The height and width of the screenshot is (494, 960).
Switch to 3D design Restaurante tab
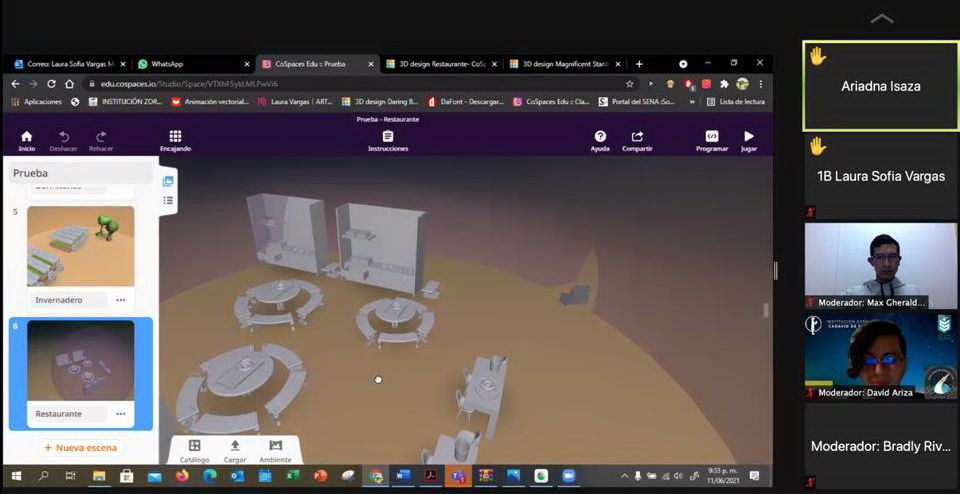tap(441, 64)
